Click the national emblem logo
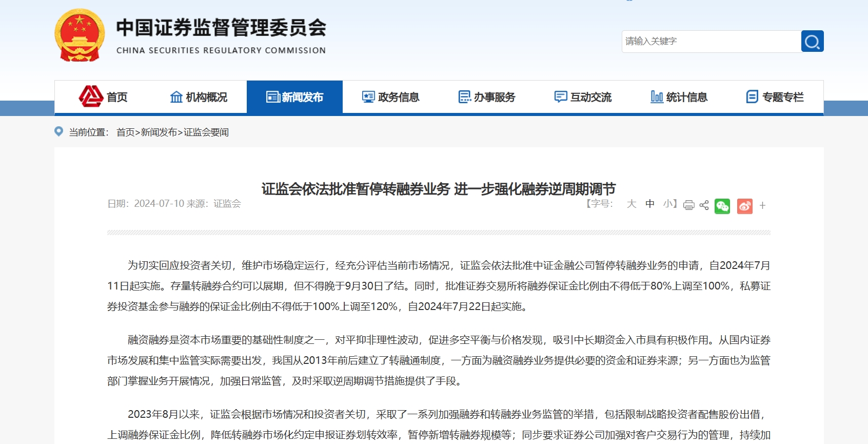This screenshot has width=868, height=444. coord(80,35)
